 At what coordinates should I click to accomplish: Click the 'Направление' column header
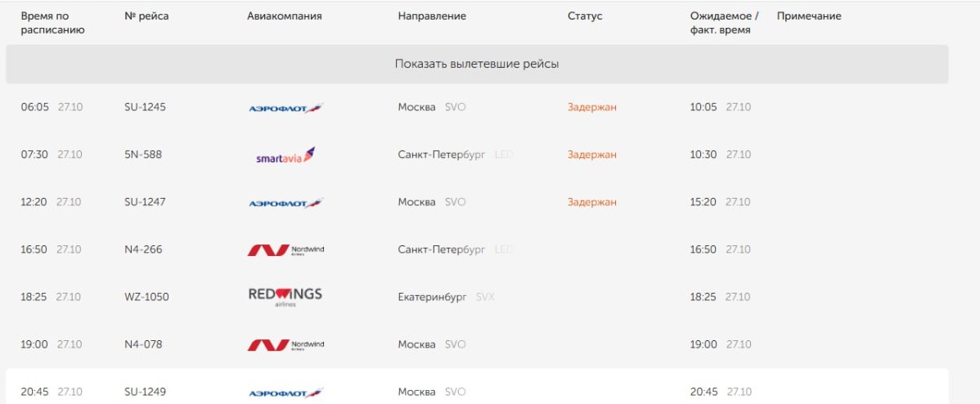click(x=431, y=16)
